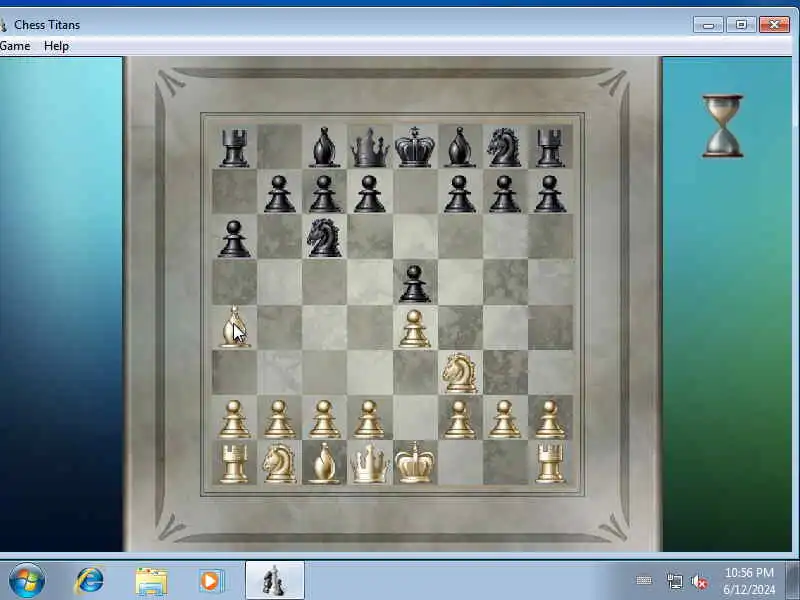Image resolution: width=800 pixels, height=600 pixels.
Task: Launch Internet Explorer from the taskbar
Action: [89, 581]
